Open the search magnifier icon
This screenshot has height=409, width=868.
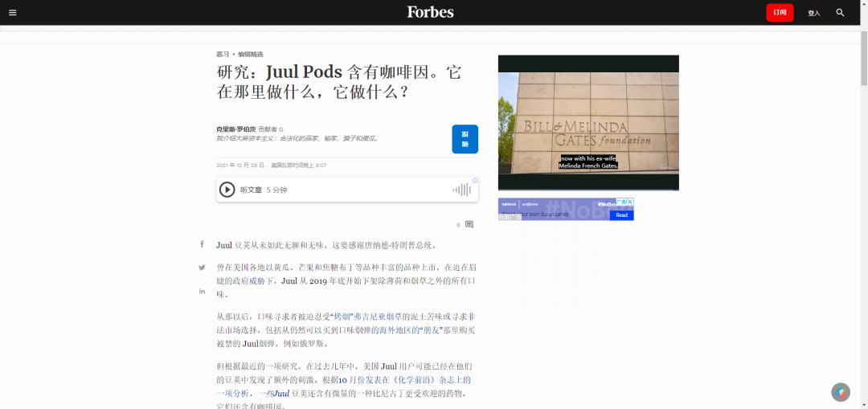click(841, 12)
